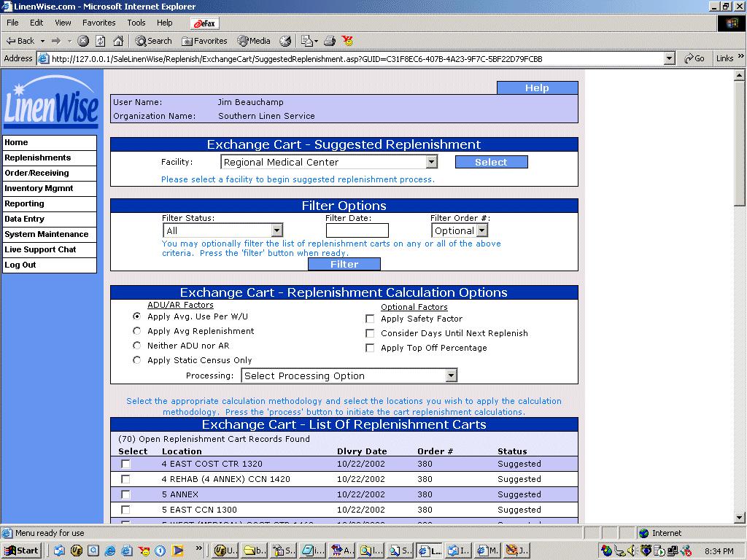Go to the browser Home icon
Screen dimensions: 747x560
(x=118, y=41)
